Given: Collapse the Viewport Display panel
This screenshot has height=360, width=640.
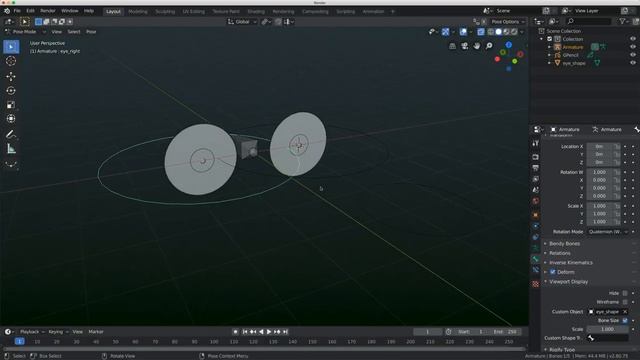Looking at the screenshot, I should [568, 282].
